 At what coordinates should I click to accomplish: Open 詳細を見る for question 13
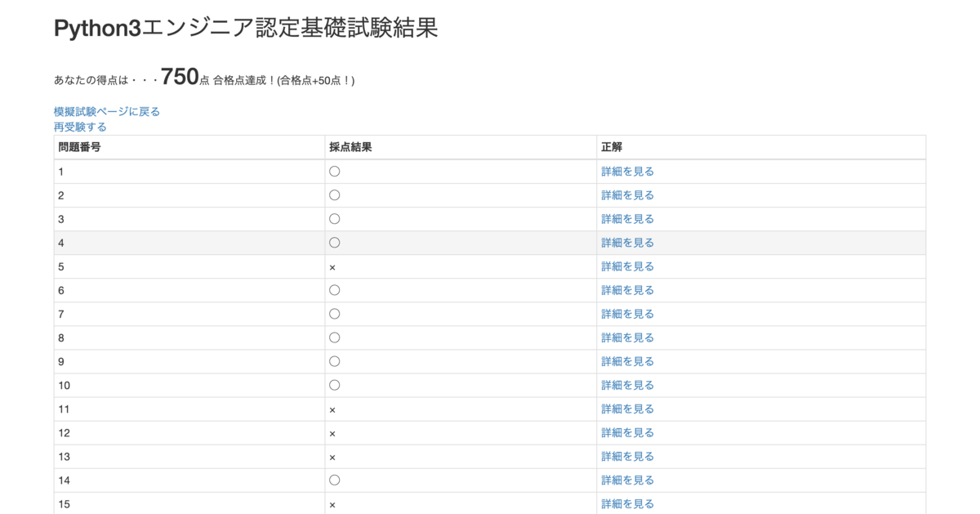[628, 456]
